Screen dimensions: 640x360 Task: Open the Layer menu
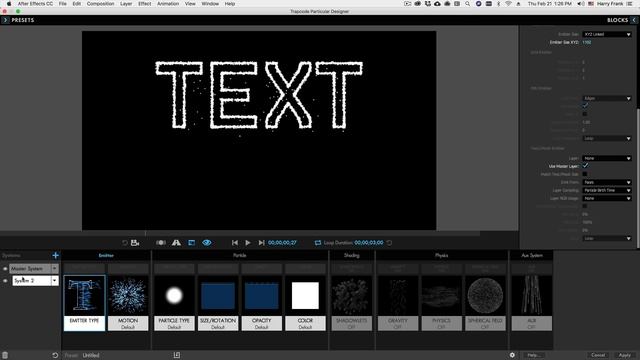(x=126, y=4)
